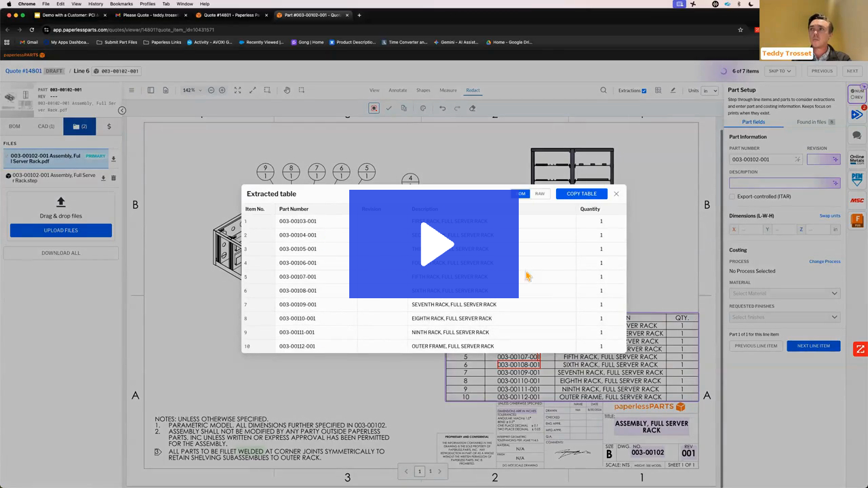The image size is (868, 488).
Task: Select the marquee zoom tool icon
Action: point(267,90)
